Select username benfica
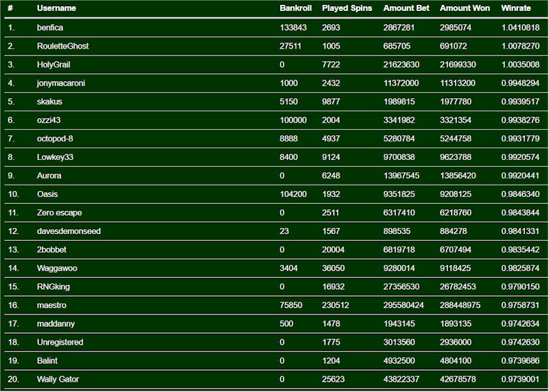 pos(50,27)
